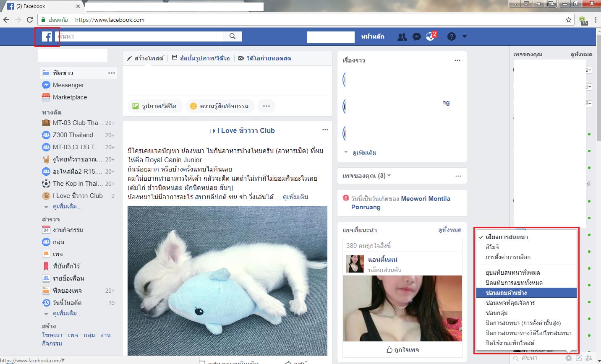Open the Quick Help question mark icon
Screen dimensions: 601x364
[x=452, y=36]
